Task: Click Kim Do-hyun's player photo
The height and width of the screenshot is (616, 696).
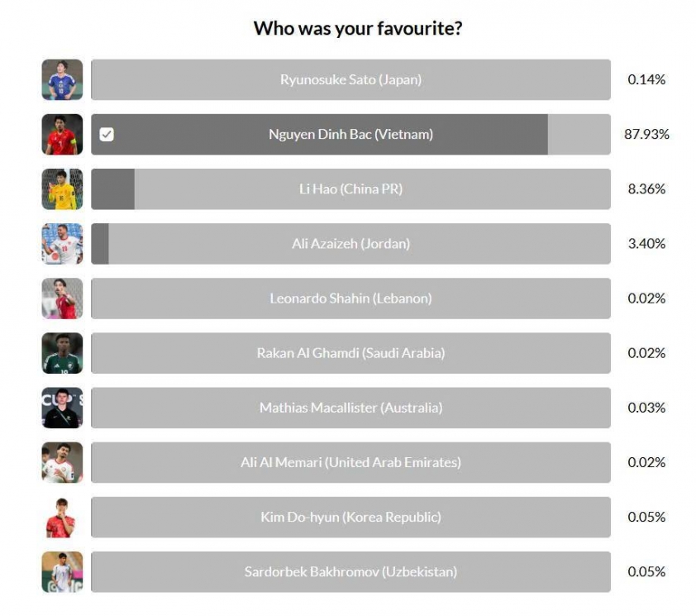Action: (62, 517)
